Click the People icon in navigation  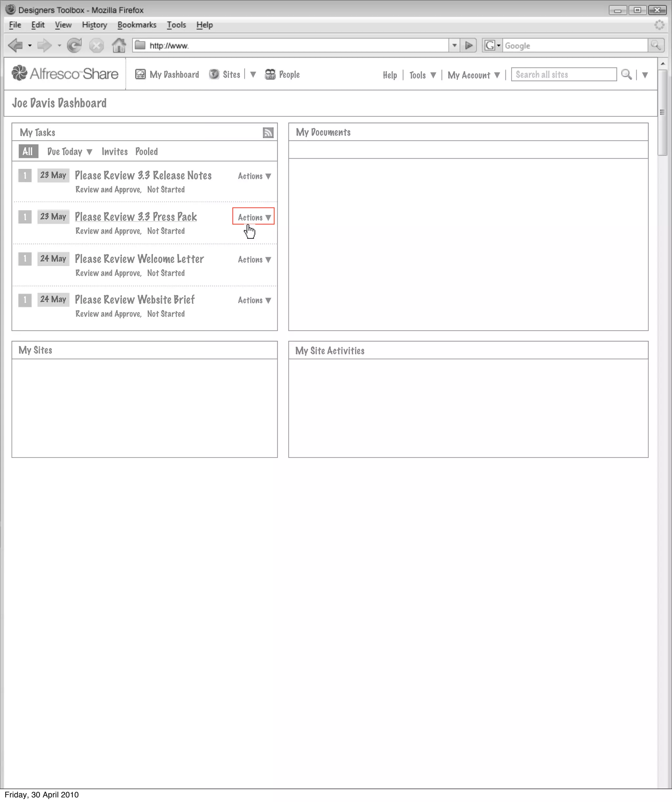coord(270,74)
